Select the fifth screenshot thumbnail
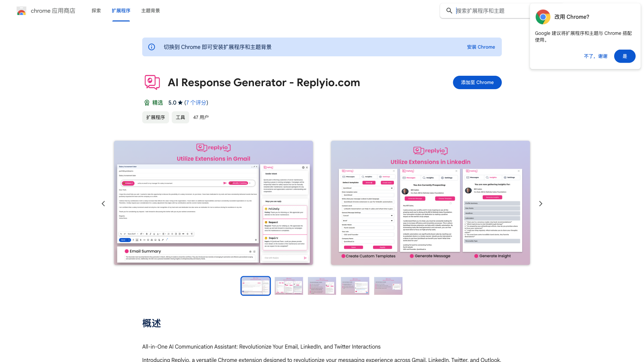The height and width of the screenshot is (362, 644). pyautogui.click(x=388, y=286)
